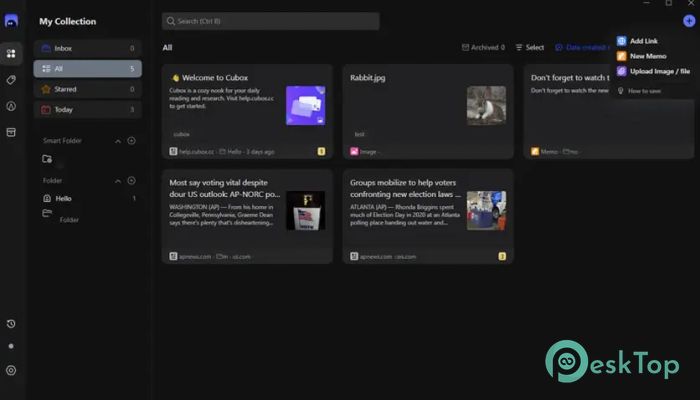Image resolution: width=700 pixels, height=400 pixels.
Task: Collapse the Smart Folder section
Action: (x=118, y=141)
